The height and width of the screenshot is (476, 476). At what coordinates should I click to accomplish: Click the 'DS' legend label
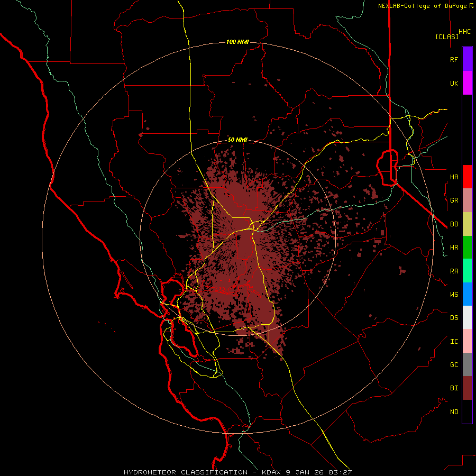coord(454,318)
